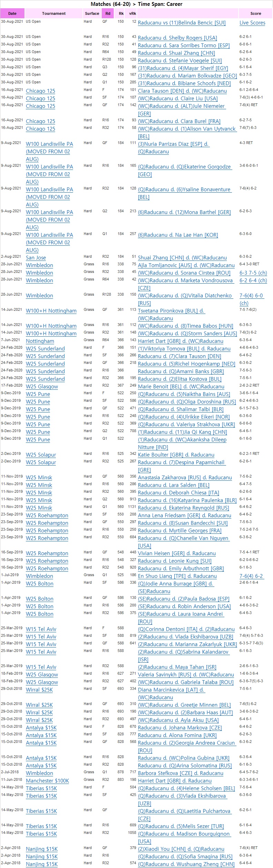Viewport: 273px width, 868px height.
Task: Open Raducanu d. Mayar Sherif match
Action: click(x=183, y=68)
